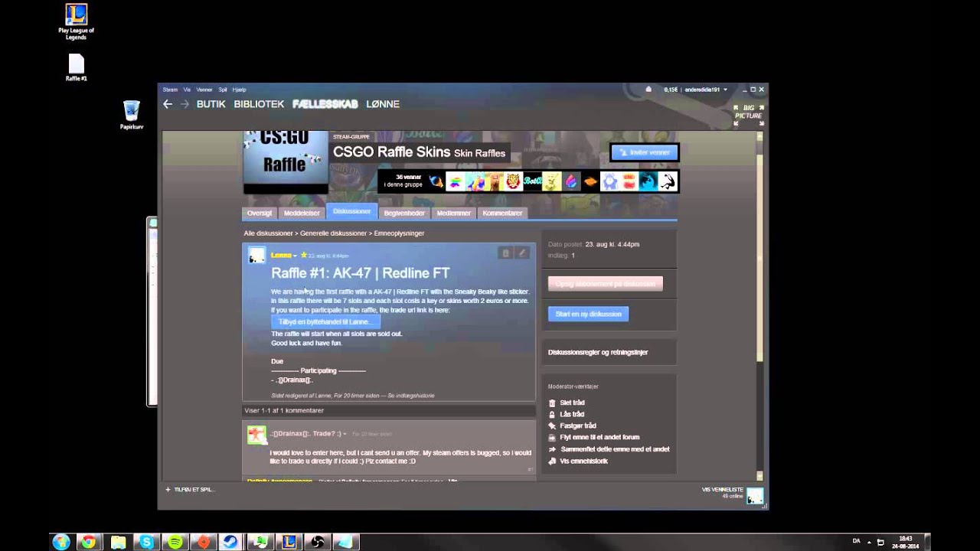Click the pink unsubscribe from discussion button
Image resolution: width=980 pixels, height=551 pixels.
(605, 284)
